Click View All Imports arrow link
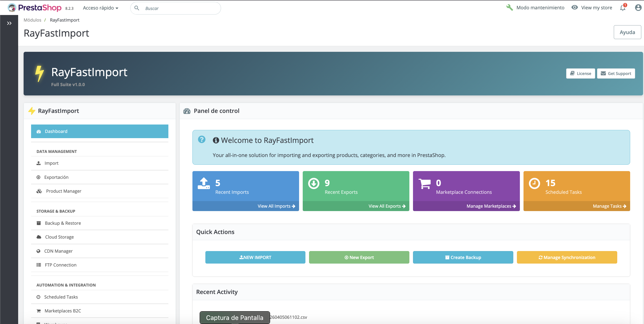The width and height of the screenshot is (644, 324). (276, 206)
